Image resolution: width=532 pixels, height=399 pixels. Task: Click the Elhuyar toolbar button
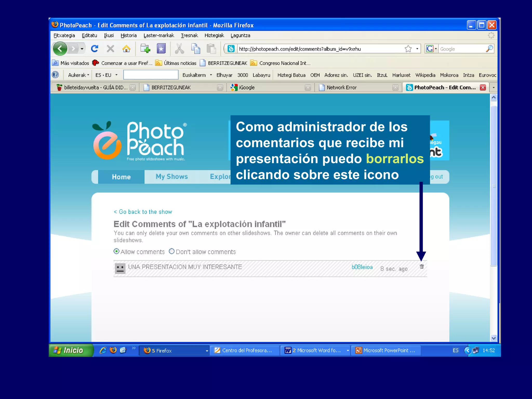click(224, 75)
